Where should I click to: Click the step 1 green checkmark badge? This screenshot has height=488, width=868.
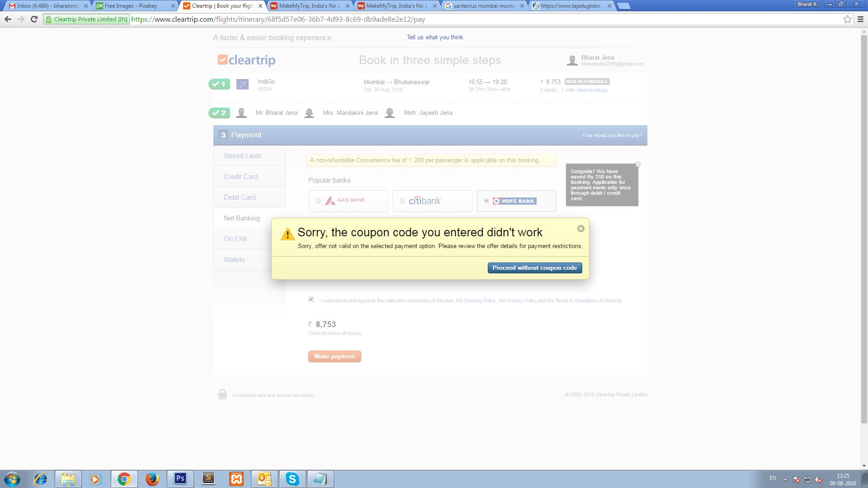[219, 84]
